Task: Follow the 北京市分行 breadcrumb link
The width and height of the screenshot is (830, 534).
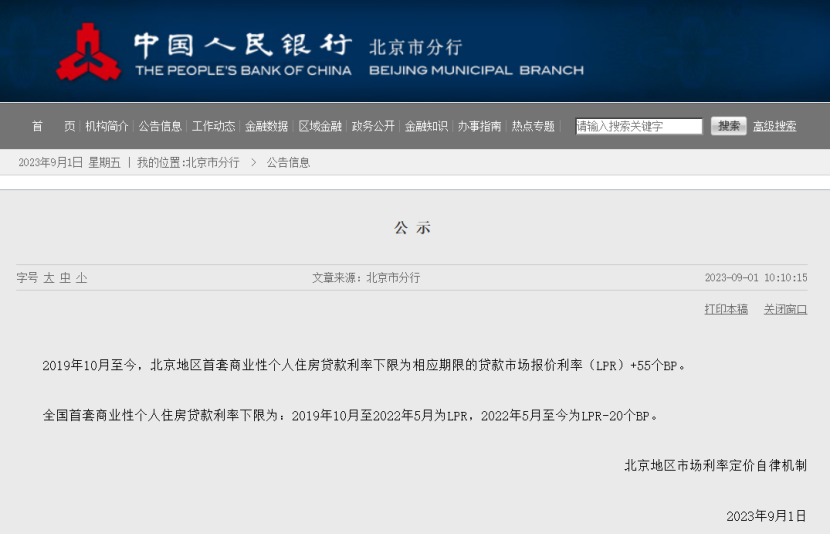Action: click(x=212, y=162)
